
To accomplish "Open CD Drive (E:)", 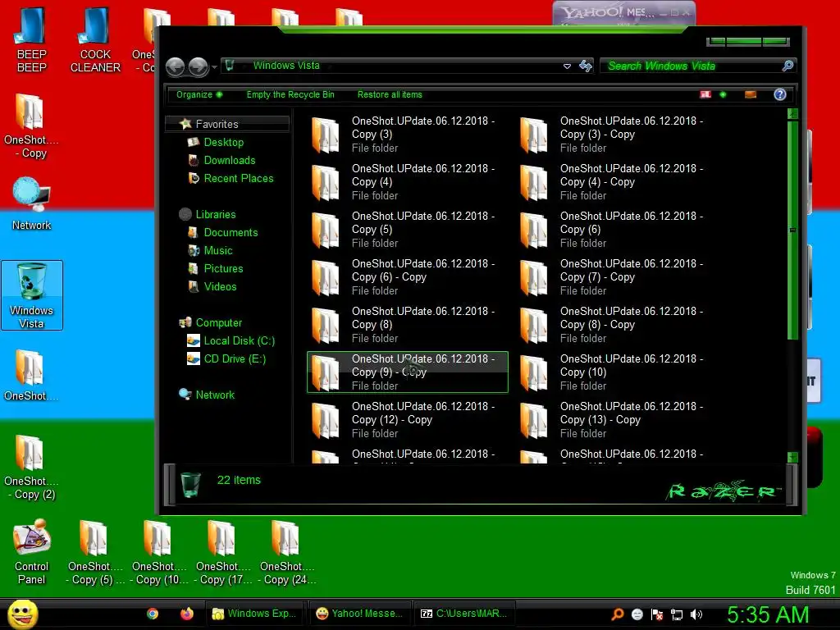I will pyautogui.click(x=235, y=359).
